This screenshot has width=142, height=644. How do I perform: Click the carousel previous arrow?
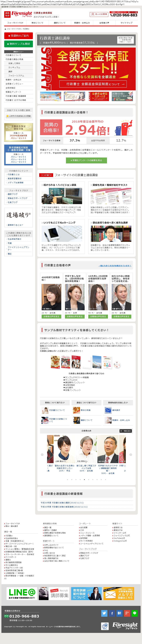[x=42, y=455]
